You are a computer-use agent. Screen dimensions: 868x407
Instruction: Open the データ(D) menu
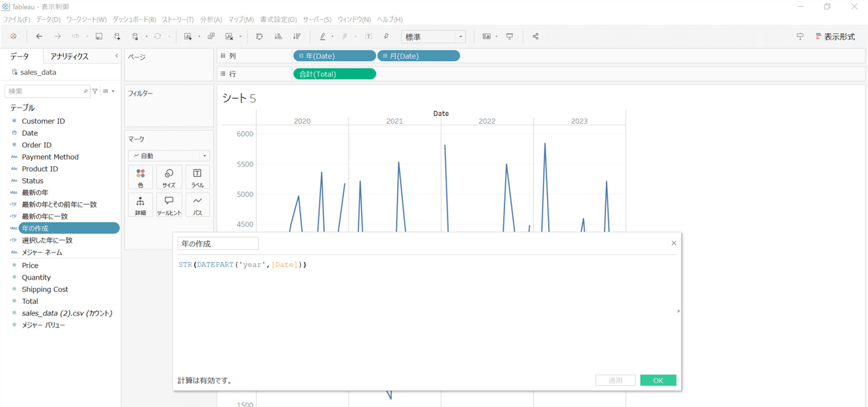(48, 20)
